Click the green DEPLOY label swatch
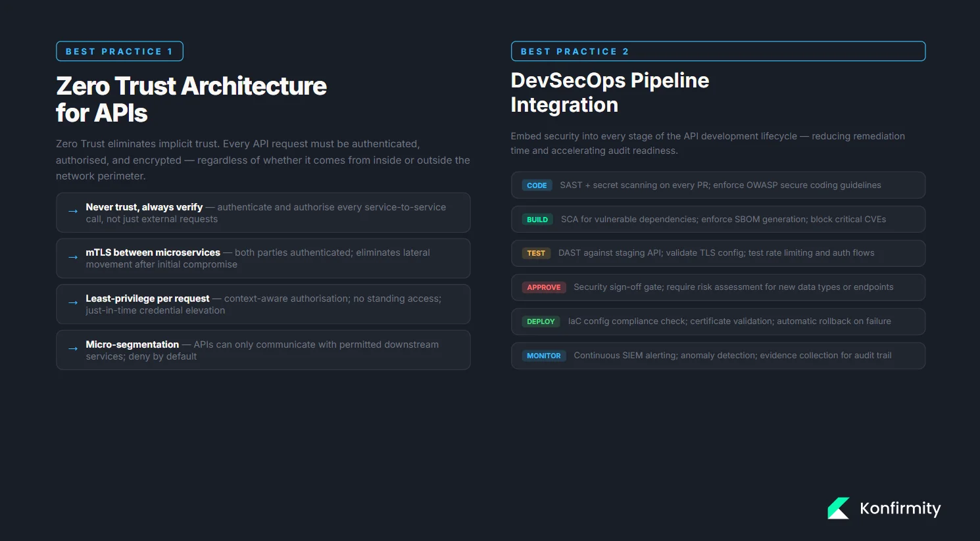Image resolution: width=980 pixels, height=541 pixels. 540,321
